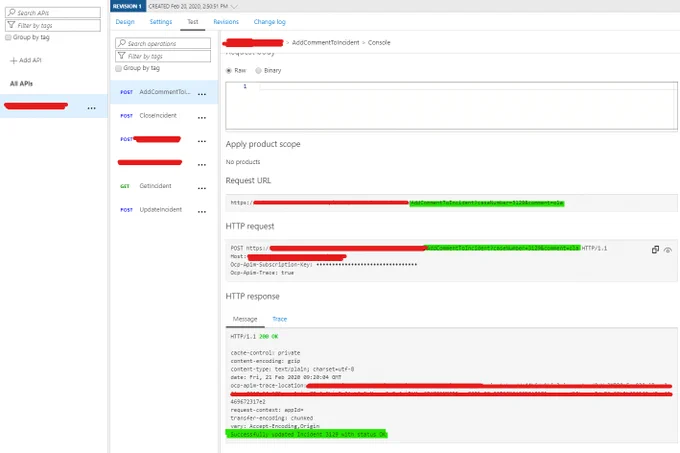The width and height of the screenshot is (680, 453).
Task: Click the Successfully updated Incident message
Action: [x=306, y=434]
